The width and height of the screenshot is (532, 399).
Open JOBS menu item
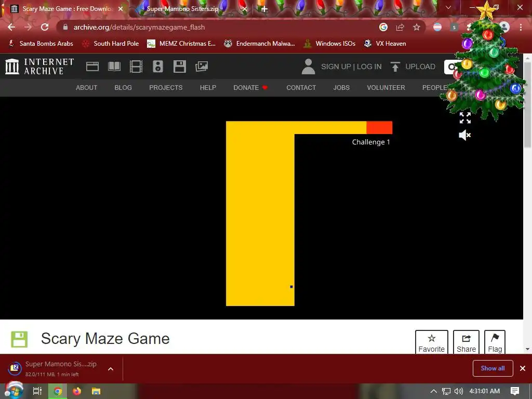341,87
